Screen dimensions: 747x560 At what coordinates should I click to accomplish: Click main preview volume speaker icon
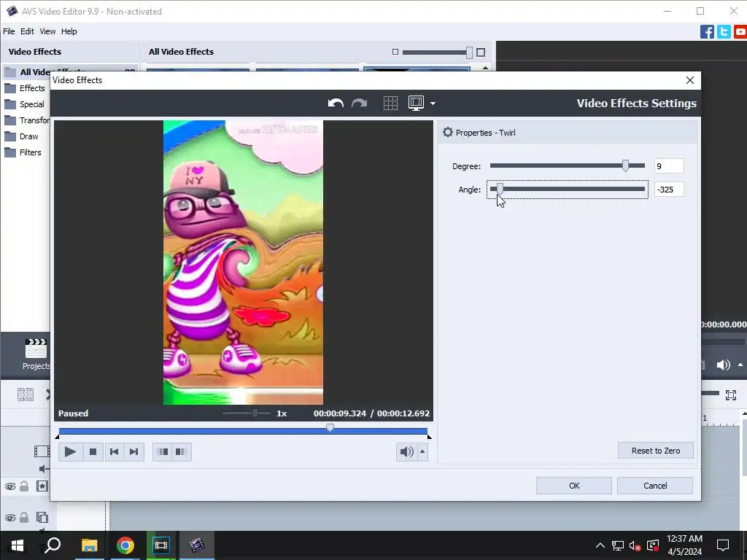[723, 365]
